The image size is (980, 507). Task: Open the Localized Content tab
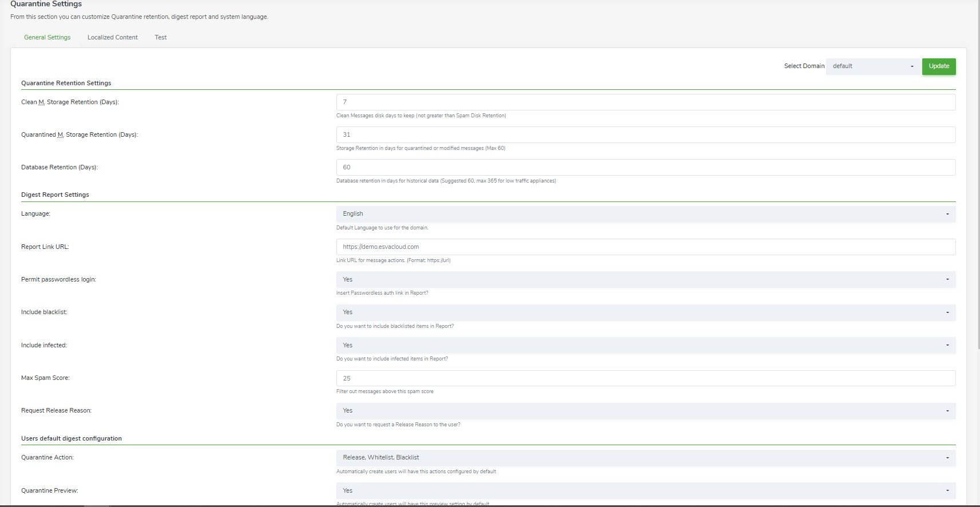coord(113,37)
